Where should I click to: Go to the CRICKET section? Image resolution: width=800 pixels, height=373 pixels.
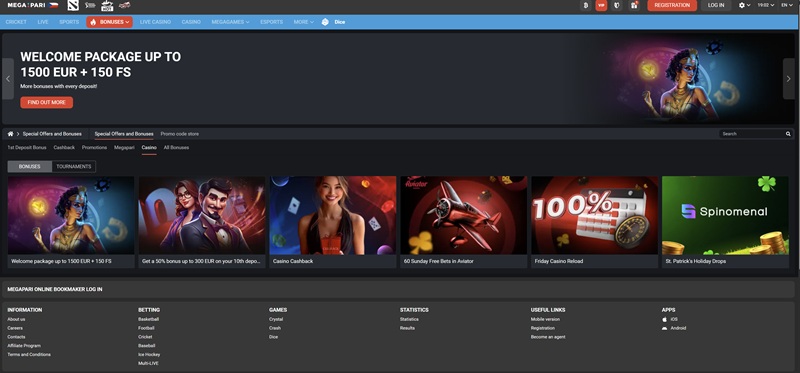[16, 22]
